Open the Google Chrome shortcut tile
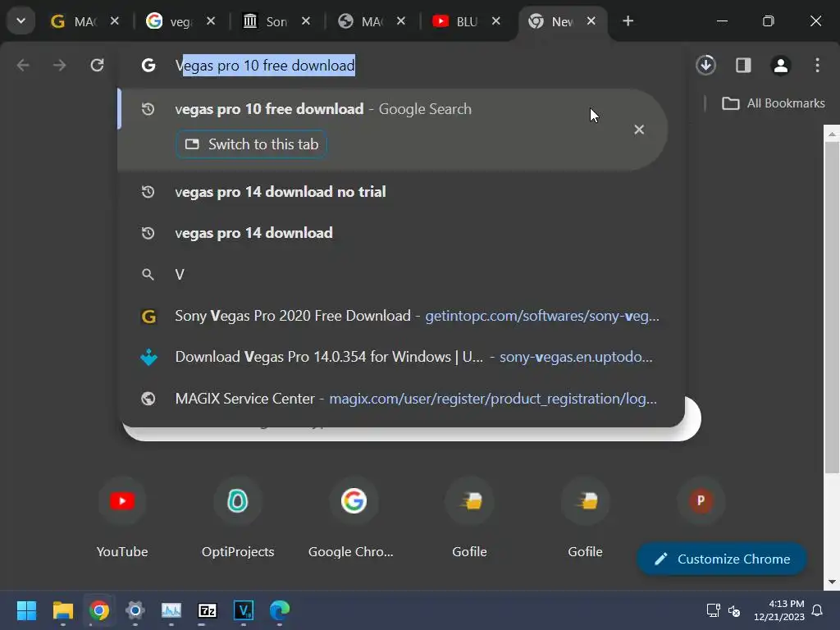Viewport: 840px width, 630px height. [x=354, y=518]
